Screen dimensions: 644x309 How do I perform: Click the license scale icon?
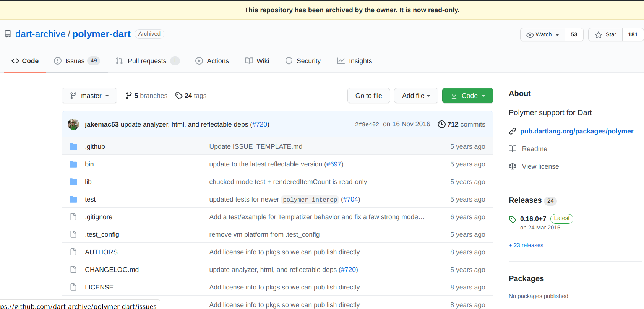513,166
